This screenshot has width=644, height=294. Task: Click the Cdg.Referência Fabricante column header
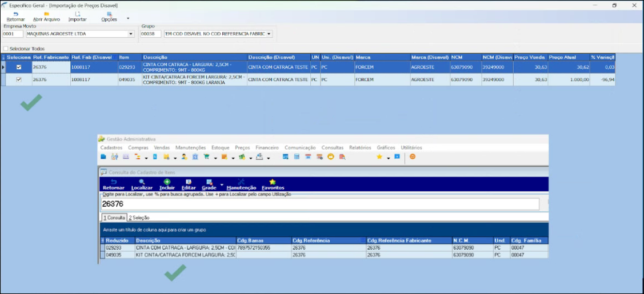pos(409,240)
